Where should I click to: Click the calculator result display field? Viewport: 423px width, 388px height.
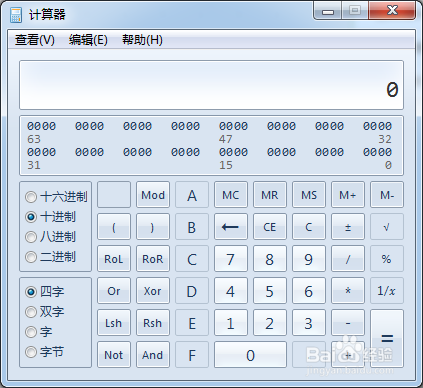(211, 85)
